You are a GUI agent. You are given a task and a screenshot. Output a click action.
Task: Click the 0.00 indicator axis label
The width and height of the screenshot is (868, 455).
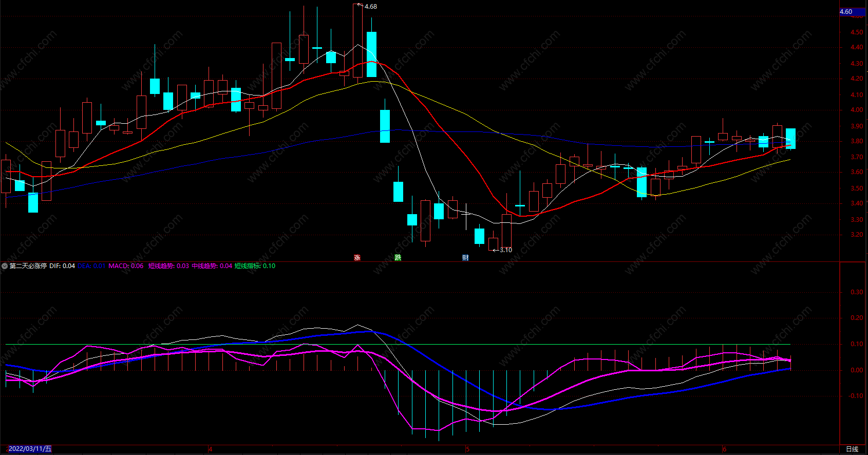click(x=856, y=370)
